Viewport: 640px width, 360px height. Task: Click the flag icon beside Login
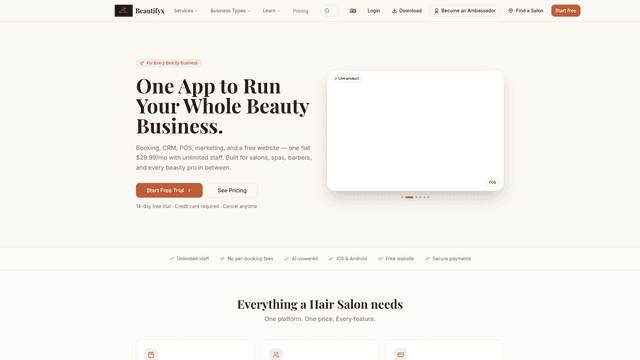point(353,11)
